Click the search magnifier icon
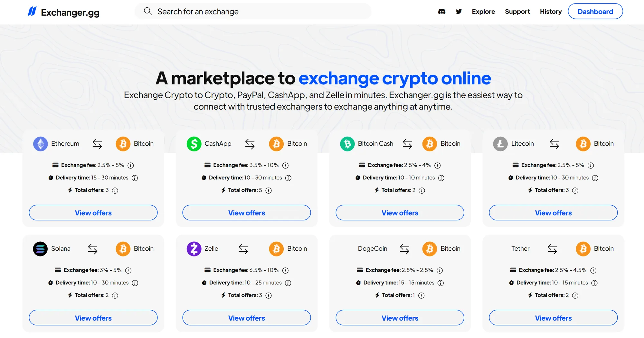Viewport: 644px width, 338px height. 147,11
